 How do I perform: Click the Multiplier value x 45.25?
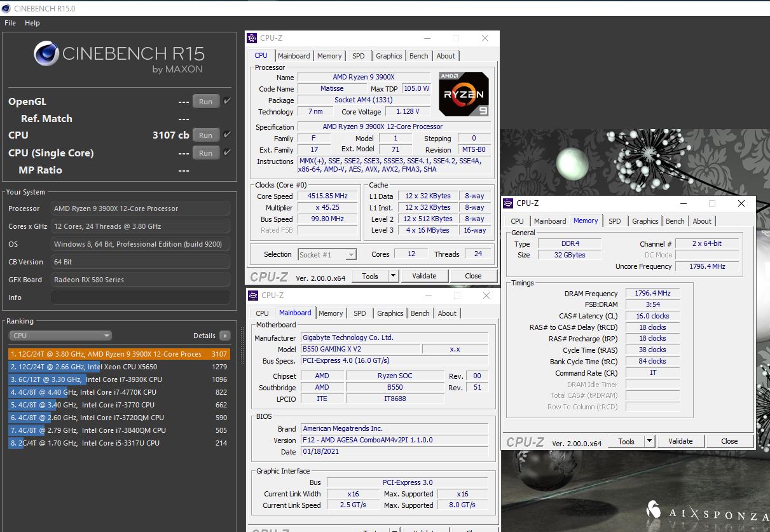[x=329, y=207]
